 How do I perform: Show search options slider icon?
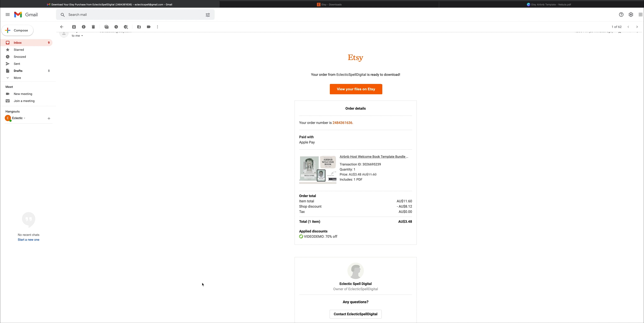click(x=208, y=15)
